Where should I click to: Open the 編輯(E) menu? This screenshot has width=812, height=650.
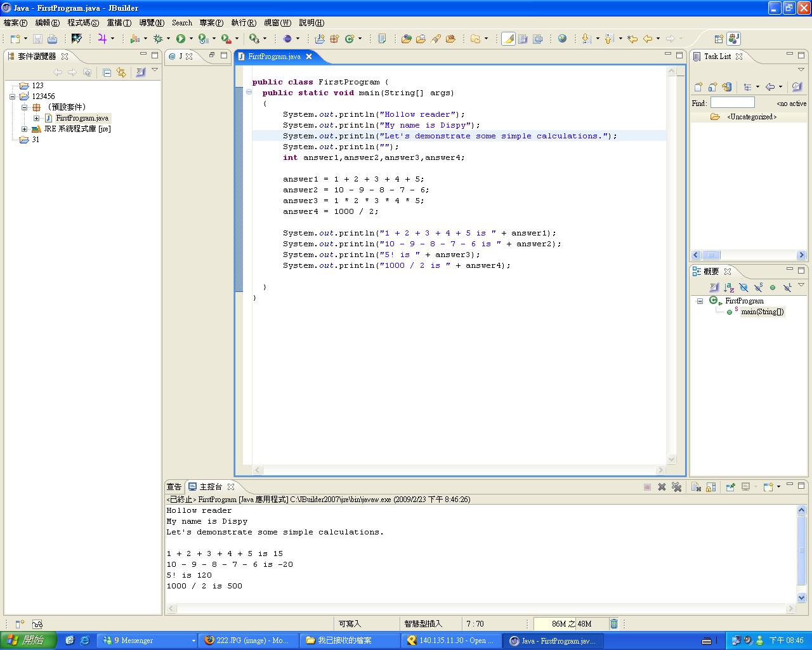[x=47, y=22]
